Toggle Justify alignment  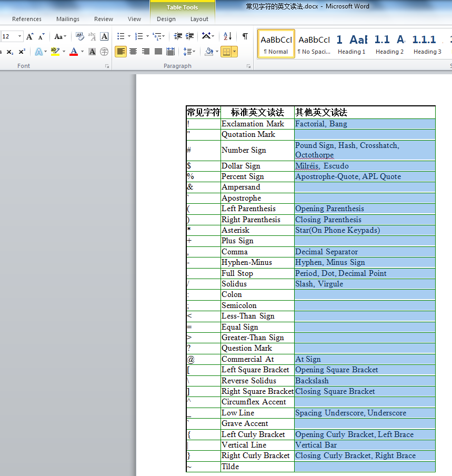[158, 52]
